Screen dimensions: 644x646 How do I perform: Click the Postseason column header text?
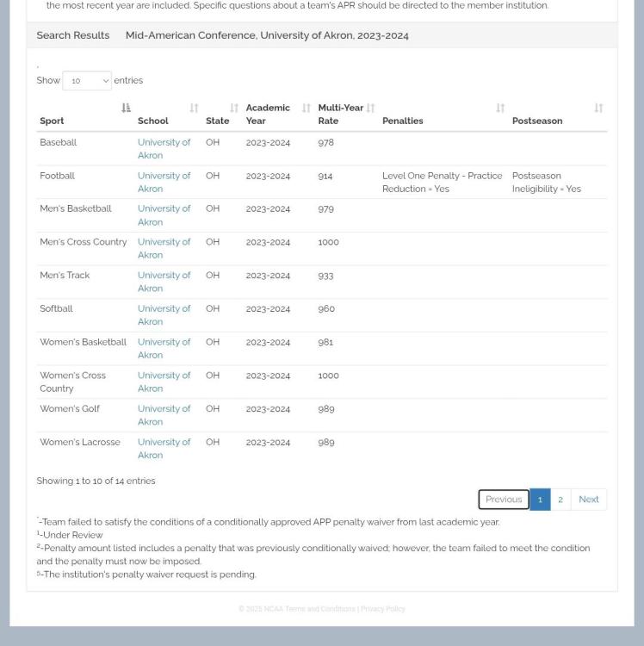pyautogui.click(x=537, y=121)
